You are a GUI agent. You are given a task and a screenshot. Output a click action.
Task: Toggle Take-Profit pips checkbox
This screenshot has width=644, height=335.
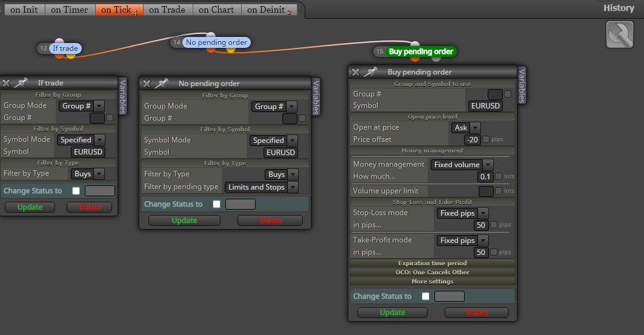coord(494,252)
